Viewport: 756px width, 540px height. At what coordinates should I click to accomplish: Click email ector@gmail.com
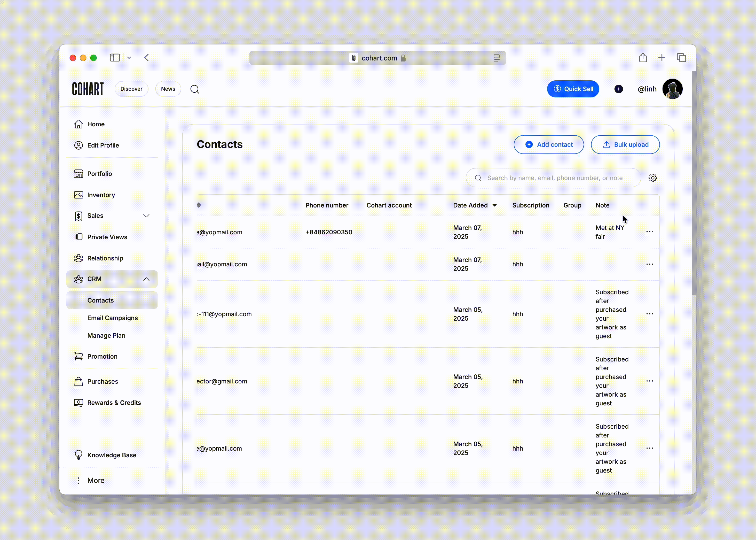click(222, 381)
